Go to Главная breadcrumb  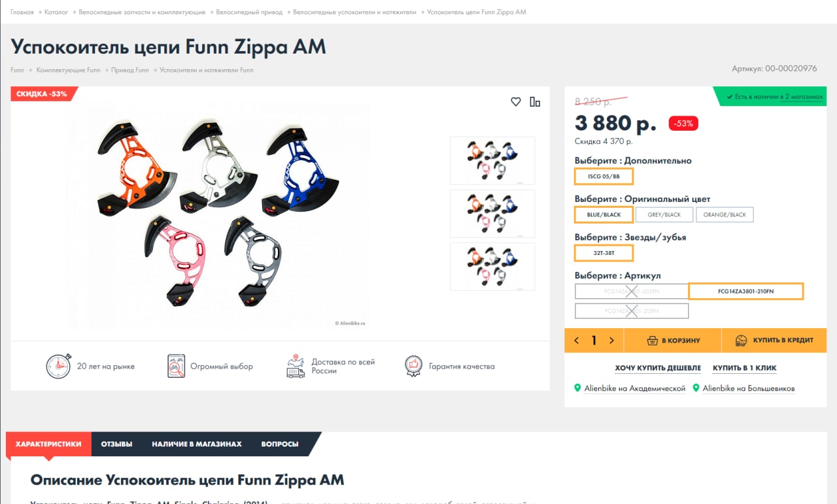pyautogui.click(x=22, y=12)
